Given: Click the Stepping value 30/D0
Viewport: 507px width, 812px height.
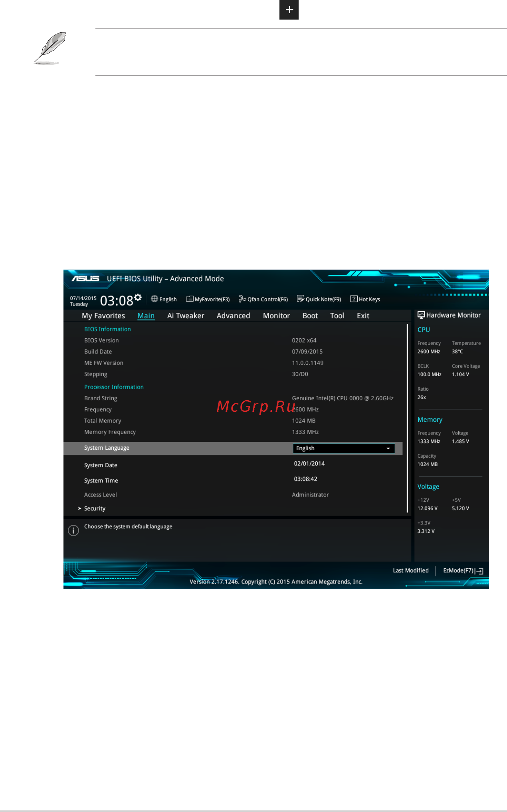Looking at the screenshot, I should coord(300,374).
